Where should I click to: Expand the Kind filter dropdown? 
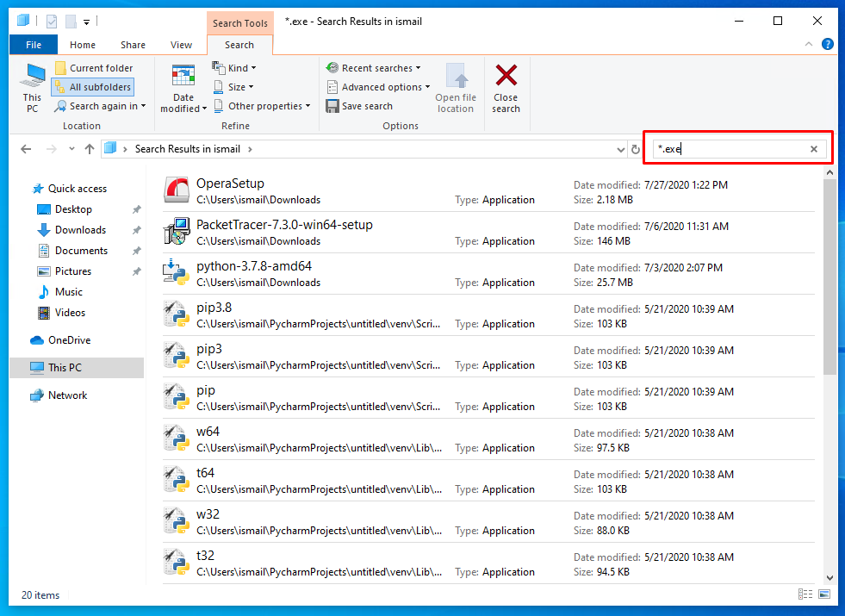pyautogui.click(x=234, y=68)
